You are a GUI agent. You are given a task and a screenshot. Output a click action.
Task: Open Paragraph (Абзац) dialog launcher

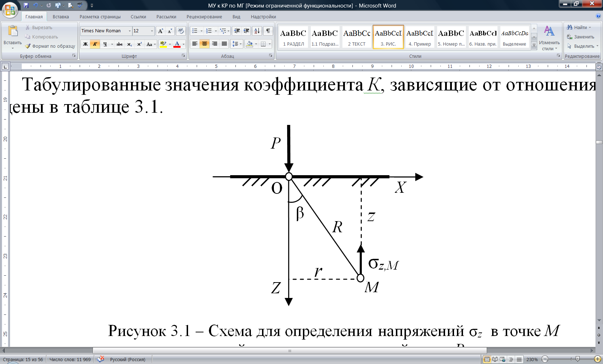271,56
